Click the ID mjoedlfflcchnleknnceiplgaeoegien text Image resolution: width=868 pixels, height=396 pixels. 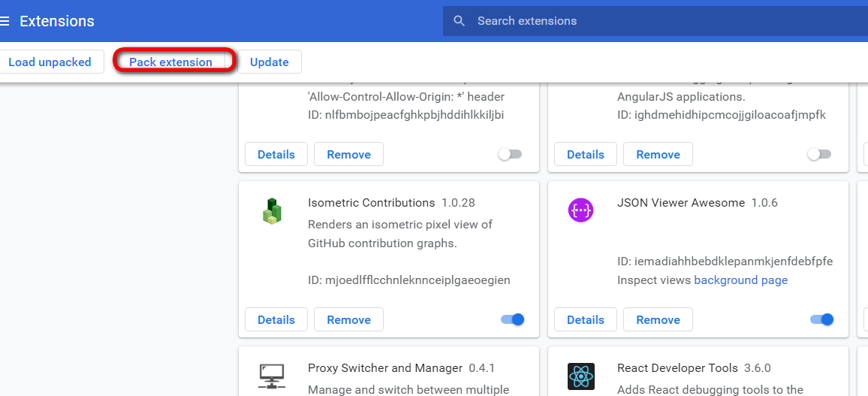409,280
